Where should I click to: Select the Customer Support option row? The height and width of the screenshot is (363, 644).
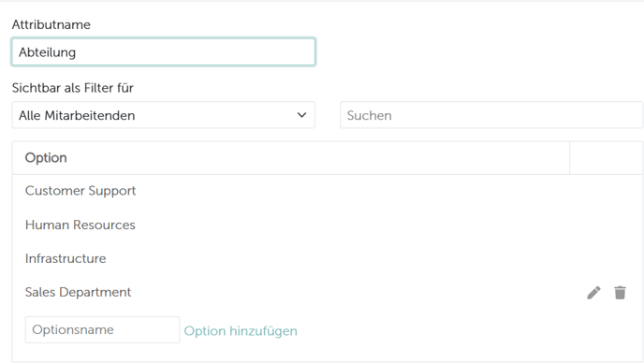click(328, 191)
